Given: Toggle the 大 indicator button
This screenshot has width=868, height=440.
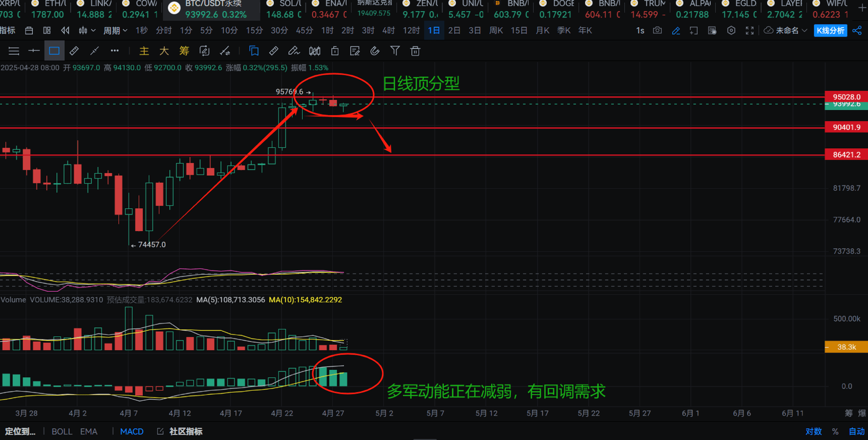Looking at the screenshot, I should click(x=164, y=51).
